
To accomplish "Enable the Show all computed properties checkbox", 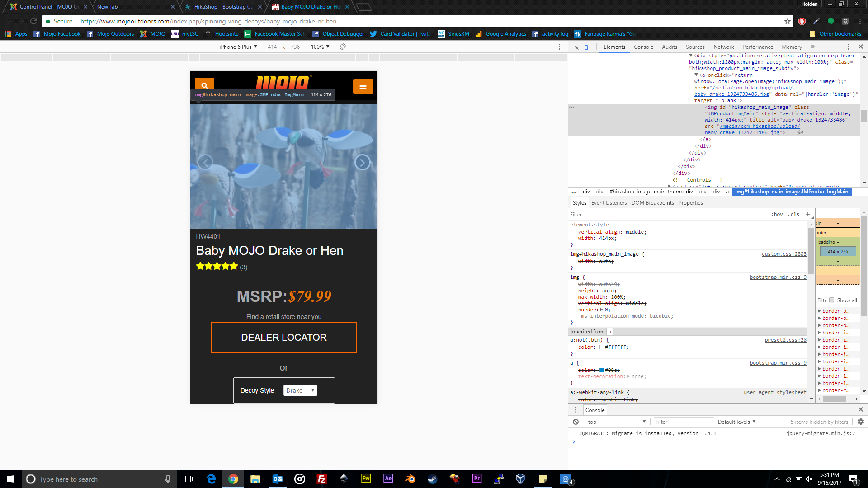I will pyautogui.click(x=831, y=300).
